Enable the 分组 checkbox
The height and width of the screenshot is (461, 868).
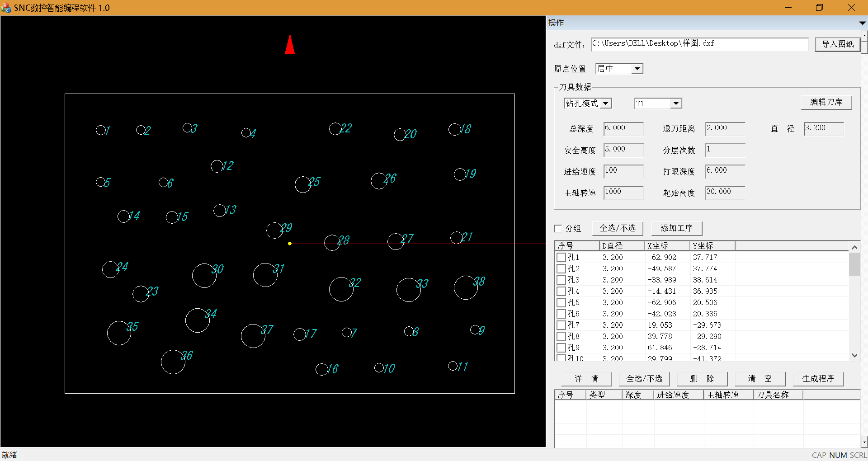(558, 229)
